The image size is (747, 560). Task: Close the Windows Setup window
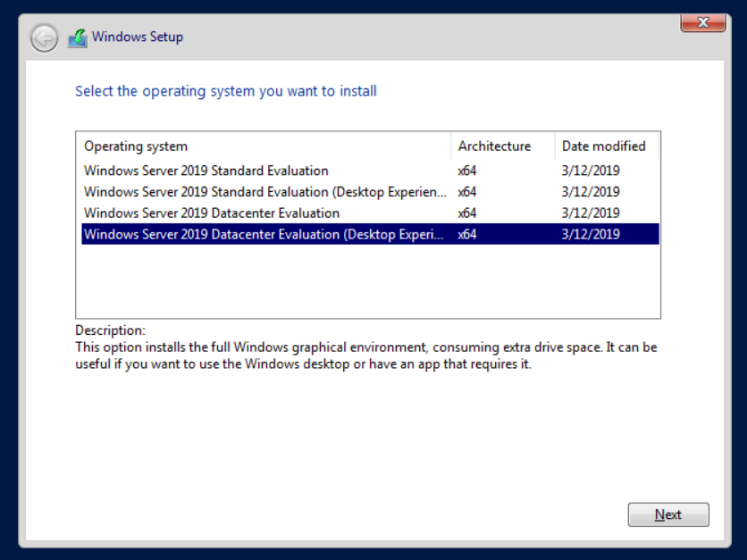(x=702, y=22)
